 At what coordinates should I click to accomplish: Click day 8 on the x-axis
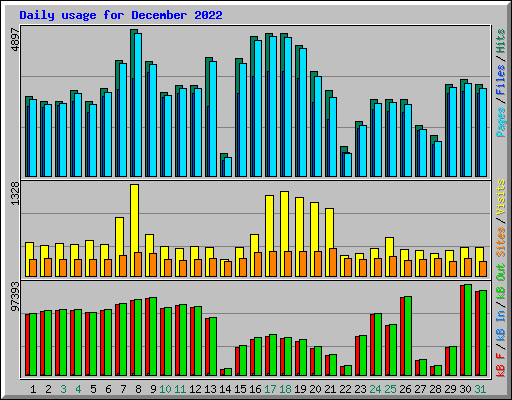(138, 389)
